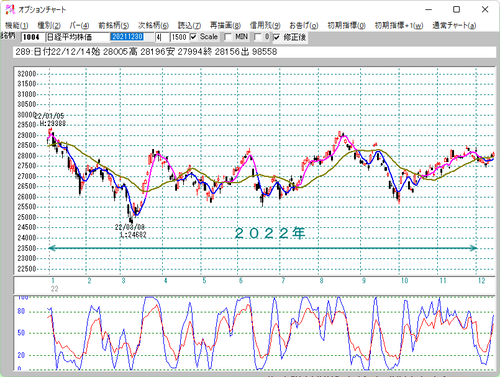This screenshot has width=500, height=377.
Task: Open the 信用残(9) menu item
Action: point(265,25)
